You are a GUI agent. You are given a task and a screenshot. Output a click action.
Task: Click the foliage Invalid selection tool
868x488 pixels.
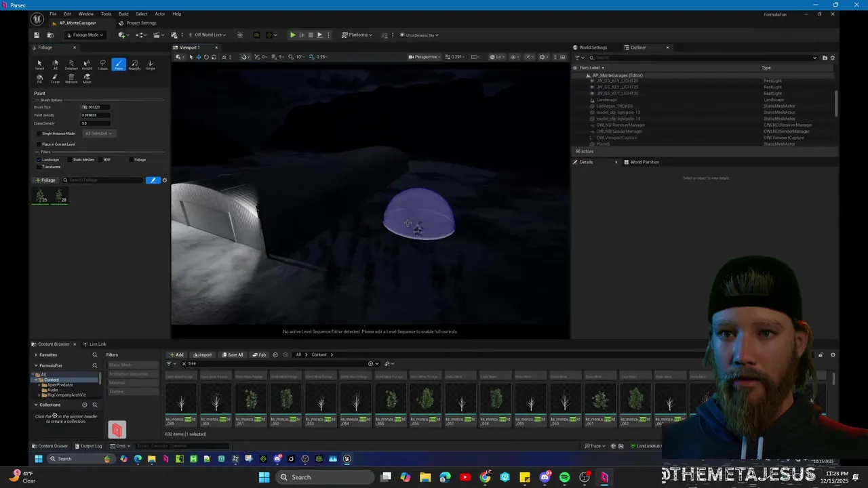(87, 64)
